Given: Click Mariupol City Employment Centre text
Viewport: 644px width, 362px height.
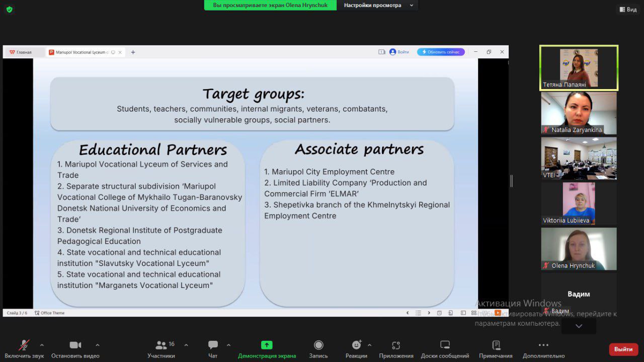Looking at the screenshot, I should coord(330,172).
